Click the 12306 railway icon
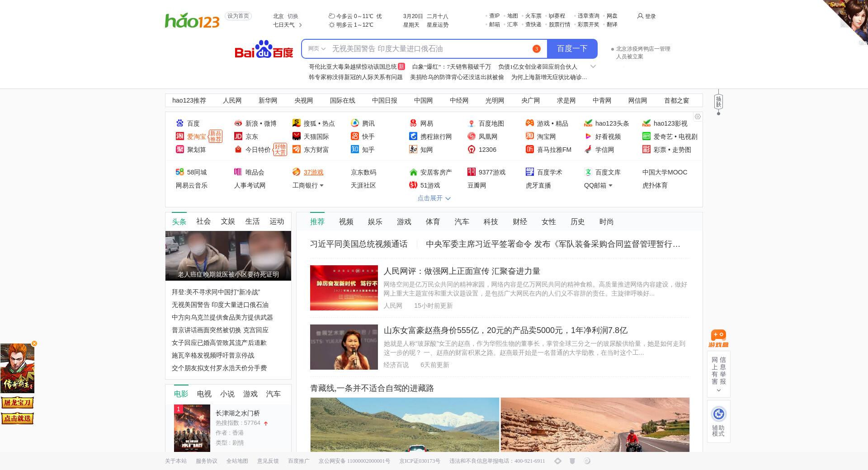Image resolution: width=868 pixels, height=470 pixels. pos(472,150)
